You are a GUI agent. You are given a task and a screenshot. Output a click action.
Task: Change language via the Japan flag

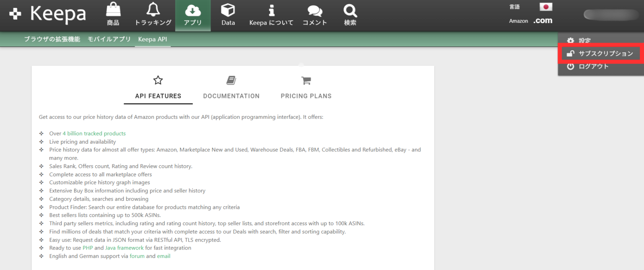[x=545, y=7]
